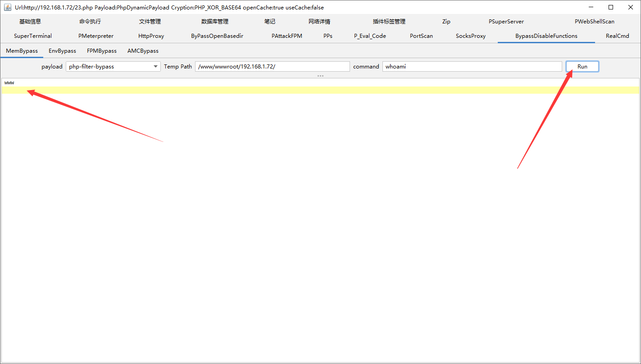Click the Run button
This screenshot has height=364, width=641.
[x=582, y=66]
